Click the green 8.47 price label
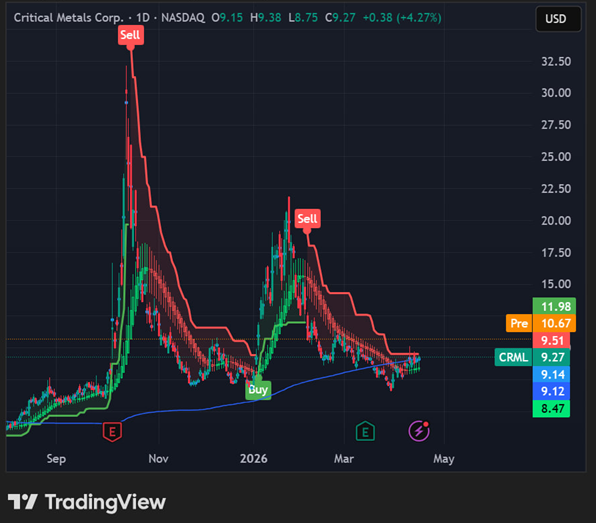Screen dimensions: 598x523 (x=552, y=409)
